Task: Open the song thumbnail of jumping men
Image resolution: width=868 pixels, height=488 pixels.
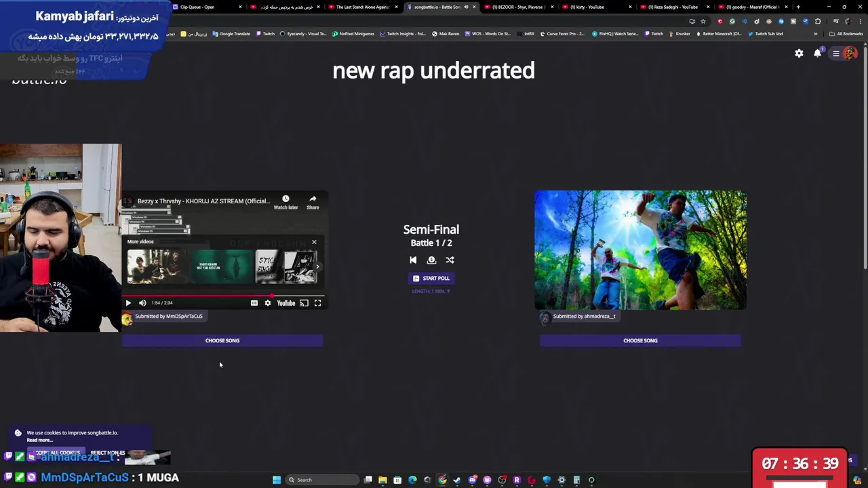Action: [640, 250]
